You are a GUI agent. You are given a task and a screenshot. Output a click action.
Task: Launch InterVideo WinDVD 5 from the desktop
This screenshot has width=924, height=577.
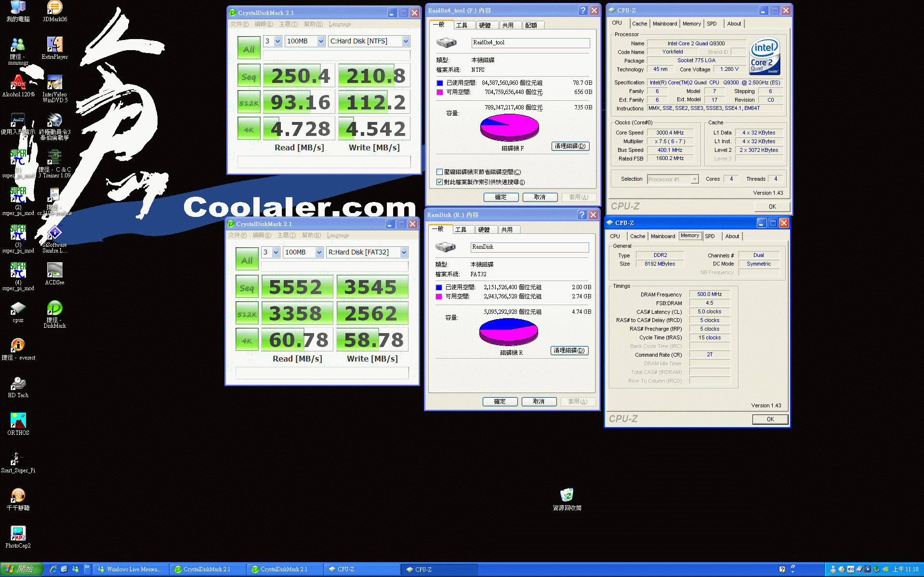[54, 89]
